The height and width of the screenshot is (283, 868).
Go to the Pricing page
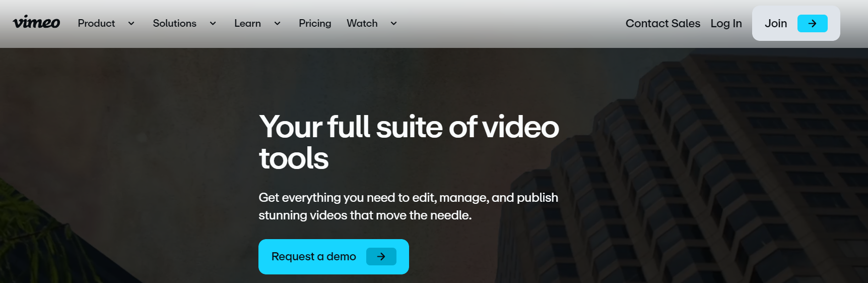(315, 23)
